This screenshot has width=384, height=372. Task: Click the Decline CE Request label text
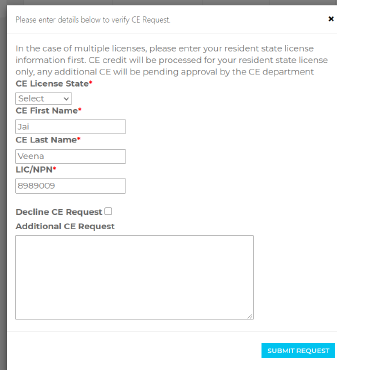tap(59, 212)
